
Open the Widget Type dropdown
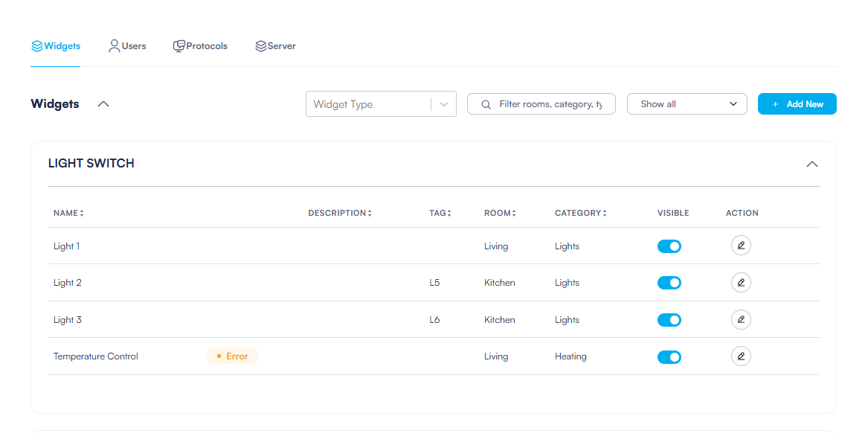444,104
